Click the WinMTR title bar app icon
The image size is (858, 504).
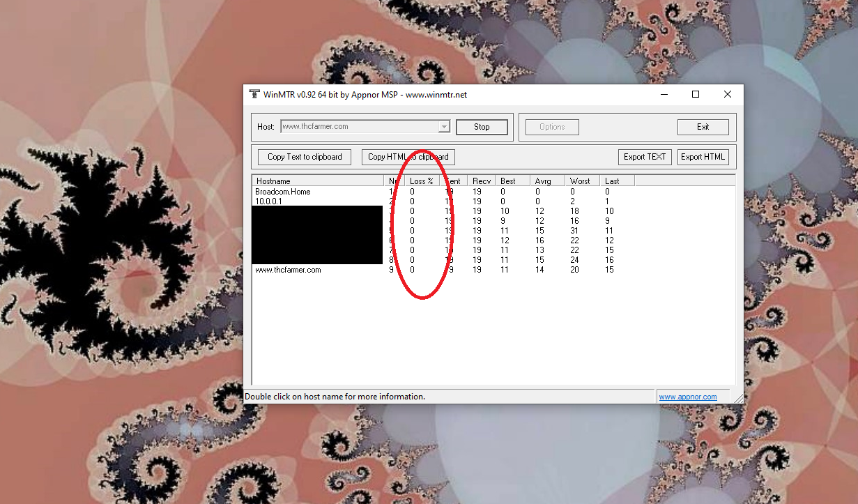[x=254, y=94]
